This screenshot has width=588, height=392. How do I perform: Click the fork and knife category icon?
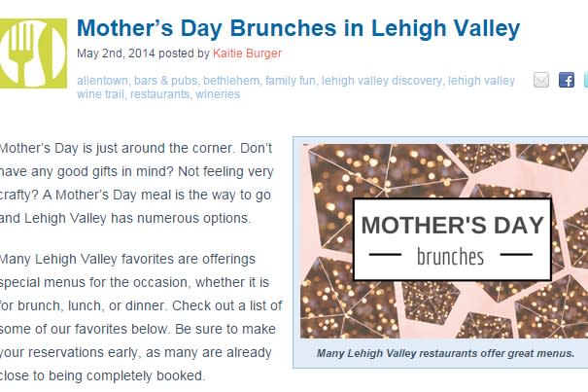click(33, 53)
